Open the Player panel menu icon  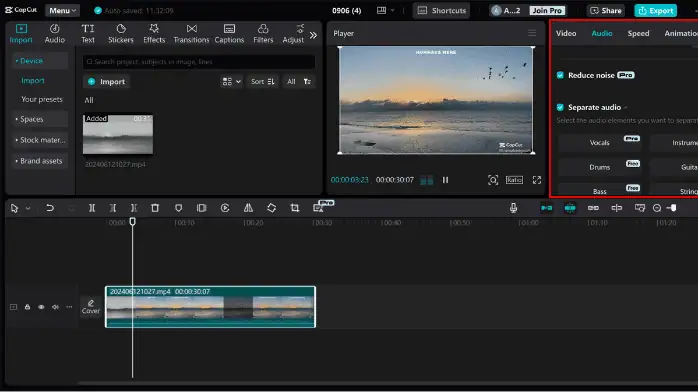pyautogui.click(x=532, y=33)
